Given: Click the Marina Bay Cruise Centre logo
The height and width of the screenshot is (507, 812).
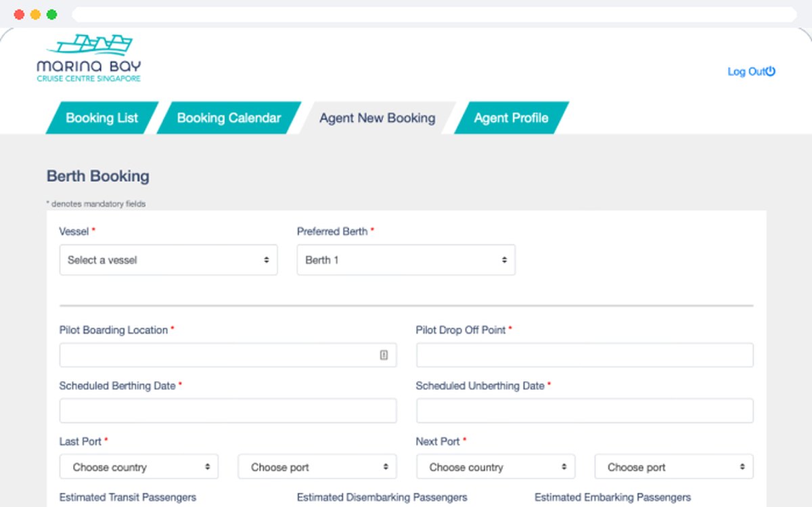Looking at the screenshot, I should click(x=89, y=58).
